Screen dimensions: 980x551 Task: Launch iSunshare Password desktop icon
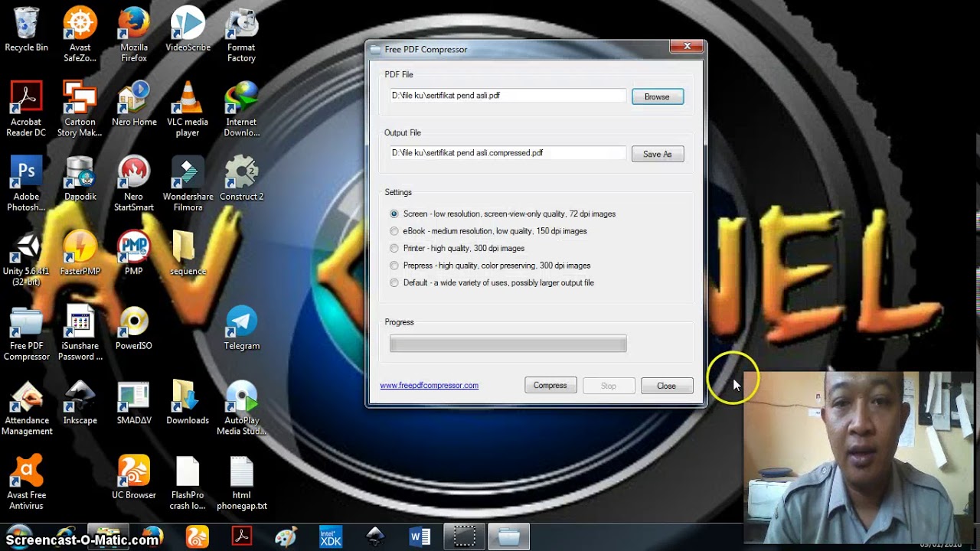click(x=80, y=333)
